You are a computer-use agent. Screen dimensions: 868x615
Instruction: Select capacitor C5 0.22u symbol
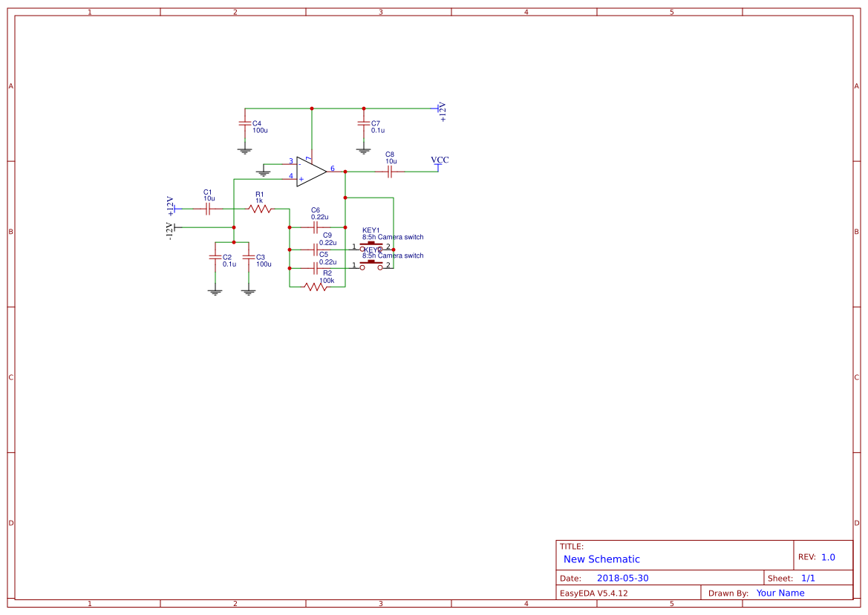pos(316,267)
